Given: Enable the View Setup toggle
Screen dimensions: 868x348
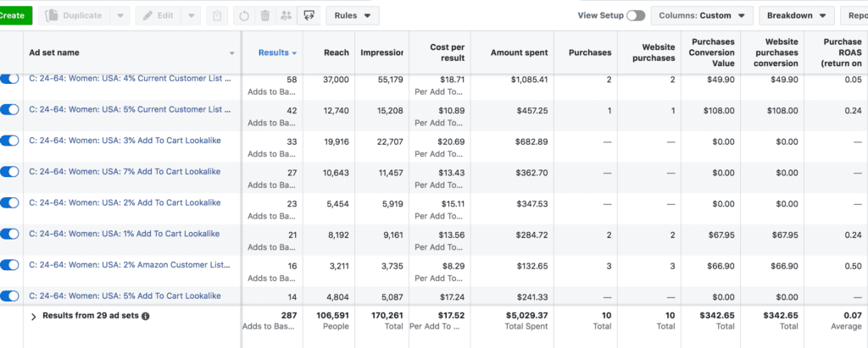Looking at the screenshot, I should point(636,15).
